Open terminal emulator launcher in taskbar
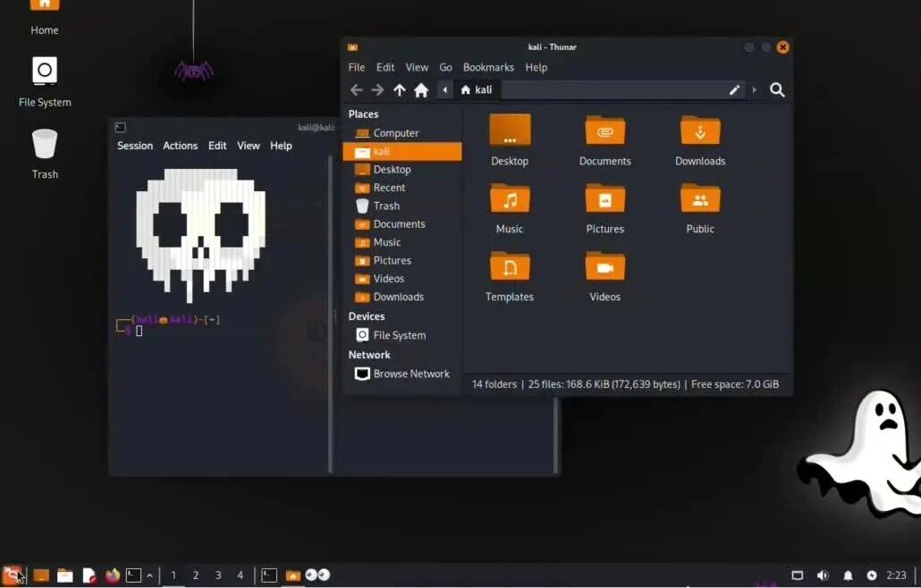This screenshot has width=921, height=588. click(x=134, y=575)
